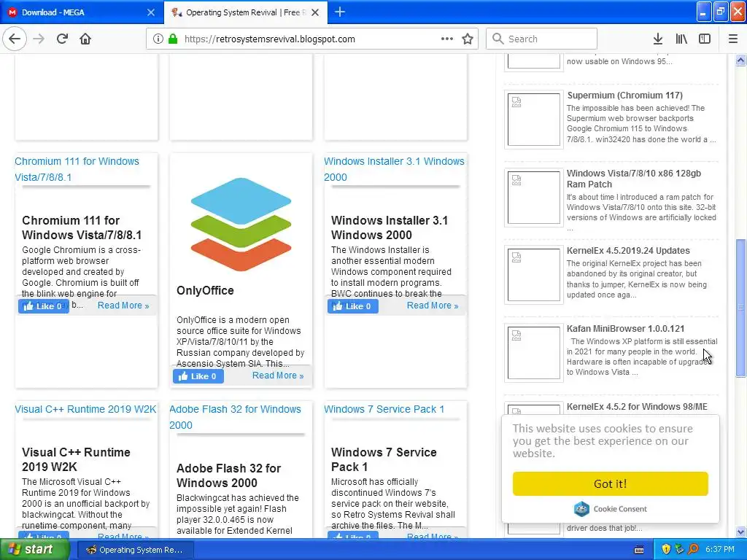Click the Cookie Consent logo link
The height and width of the screenshot is (560, 747).
click(x=611, y=509)
